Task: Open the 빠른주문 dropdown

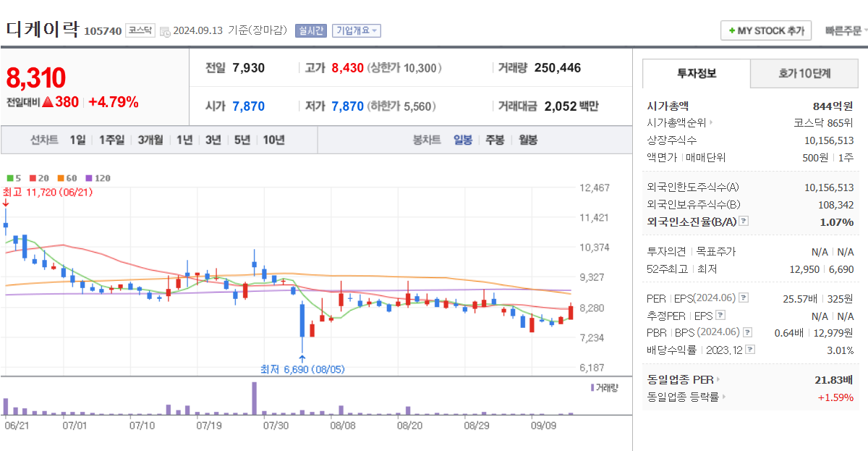Action: tap(846, 30)
